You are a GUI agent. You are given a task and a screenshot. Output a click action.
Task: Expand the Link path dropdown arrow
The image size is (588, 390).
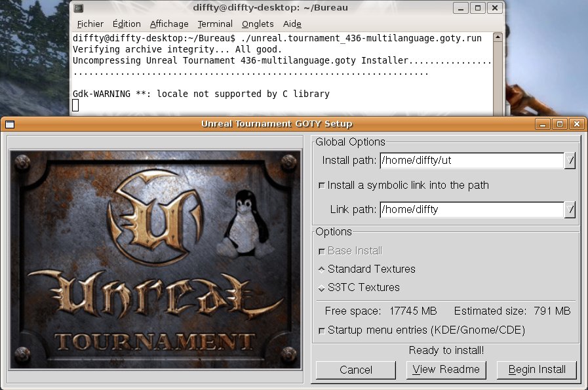pos(570,210)
